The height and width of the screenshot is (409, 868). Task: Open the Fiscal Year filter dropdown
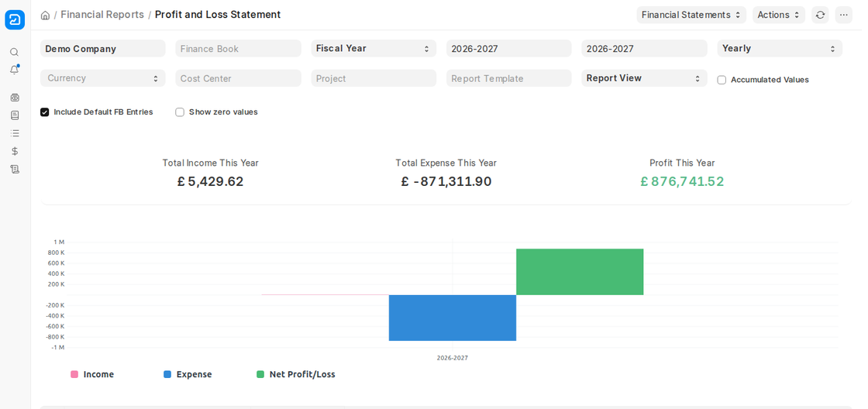tap(374, 48)
